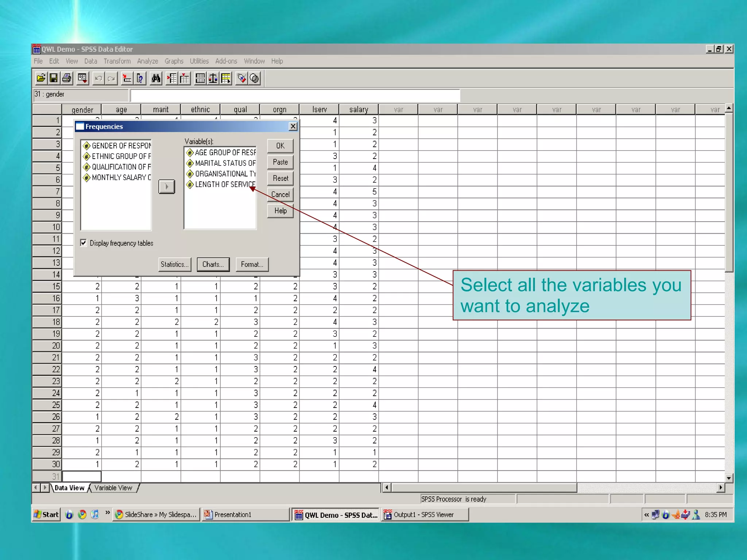Open the Transform menu
The height and width of the screenshot is (560, 747).
(x=117, y=61)
